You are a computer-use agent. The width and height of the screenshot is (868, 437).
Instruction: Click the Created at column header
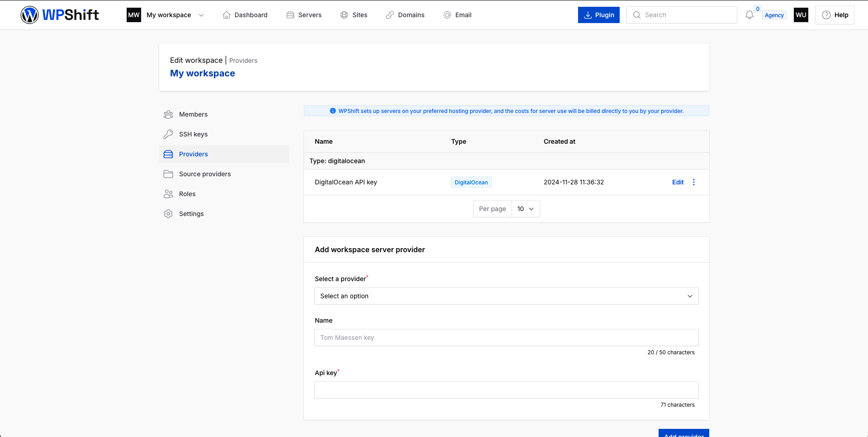560,141
